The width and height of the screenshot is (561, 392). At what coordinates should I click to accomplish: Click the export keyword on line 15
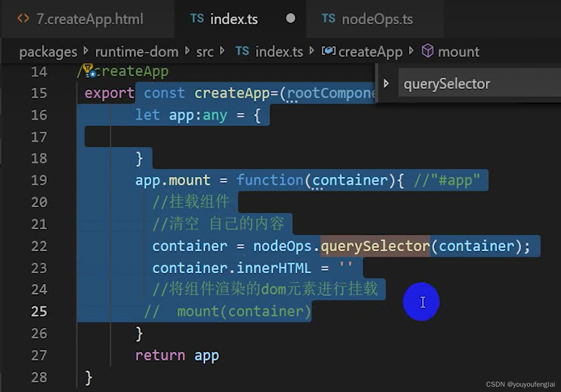click(x=109, y=93)
